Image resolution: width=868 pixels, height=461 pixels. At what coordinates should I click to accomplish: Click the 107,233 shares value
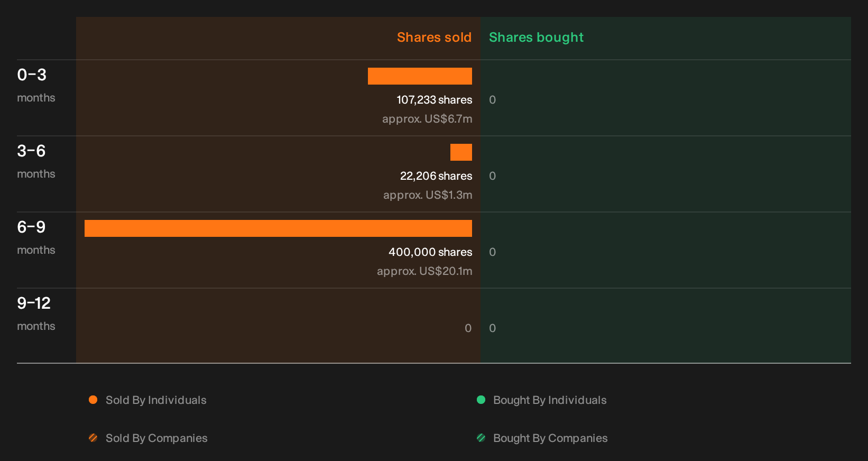[x=435, y=100]
